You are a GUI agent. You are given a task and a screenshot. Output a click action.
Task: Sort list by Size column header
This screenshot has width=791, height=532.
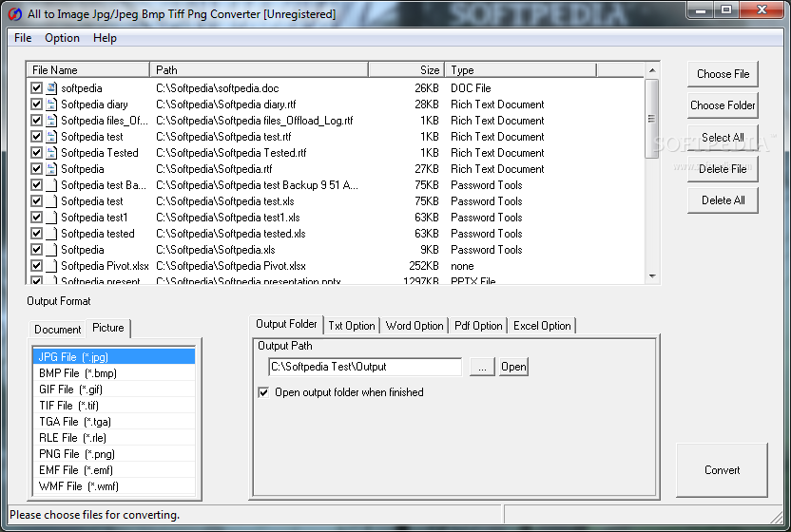407,69
